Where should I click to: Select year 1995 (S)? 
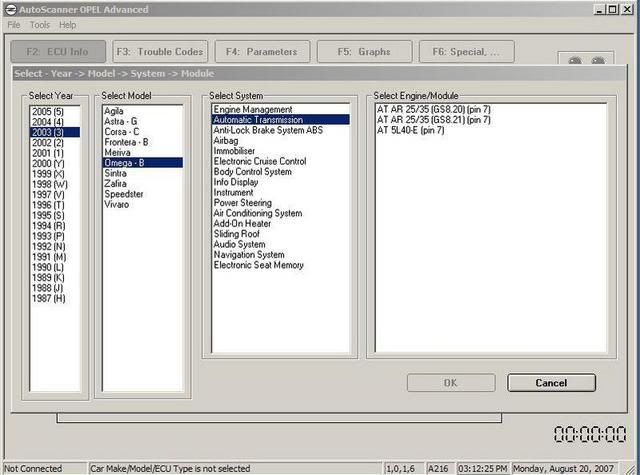[55, 215]
